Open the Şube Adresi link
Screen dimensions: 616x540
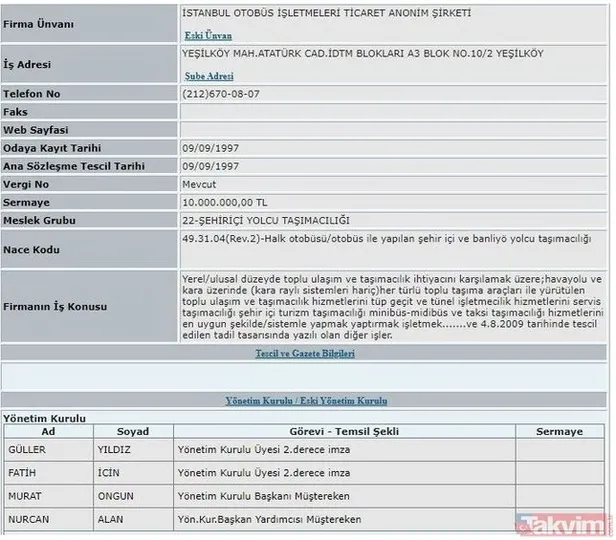(x=211, y=76)
